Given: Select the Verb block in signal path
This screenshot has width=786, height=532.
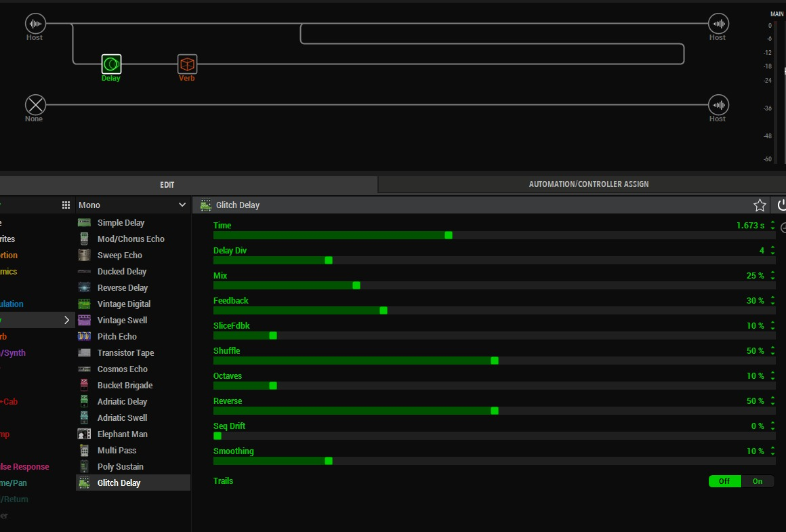Looking at the screenshot, I should click(187, 64).
